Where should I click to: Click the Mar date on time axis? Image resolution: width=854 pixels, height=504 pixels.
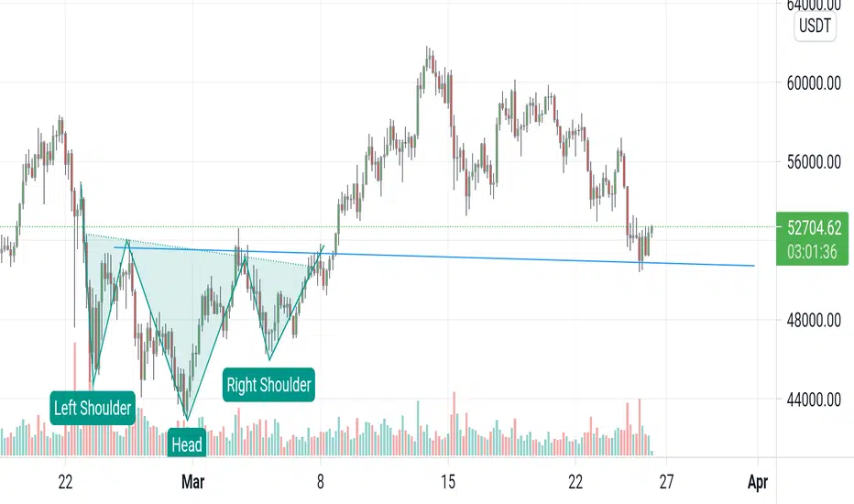tap(192, 482)
